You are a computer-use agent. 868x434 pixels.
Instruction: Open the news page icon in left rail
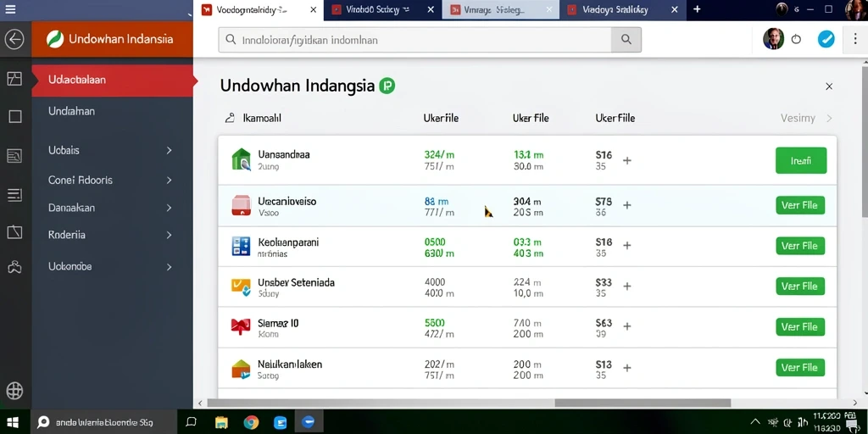[x=14, y=156]
